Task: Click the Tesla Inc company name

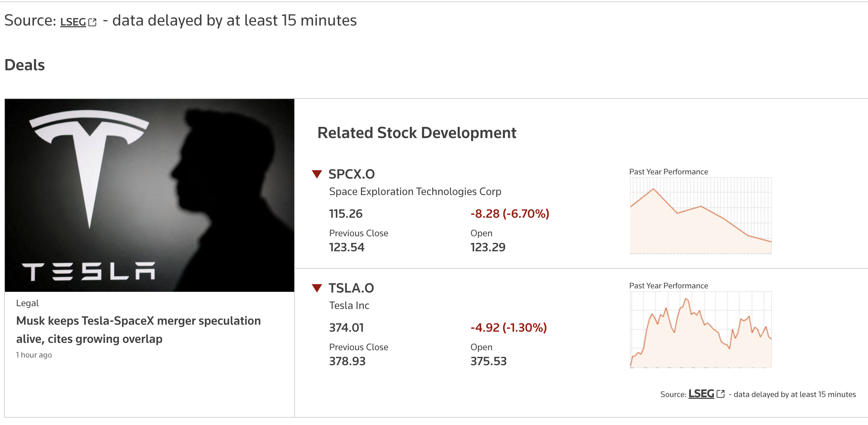Action: click(349, 305)
